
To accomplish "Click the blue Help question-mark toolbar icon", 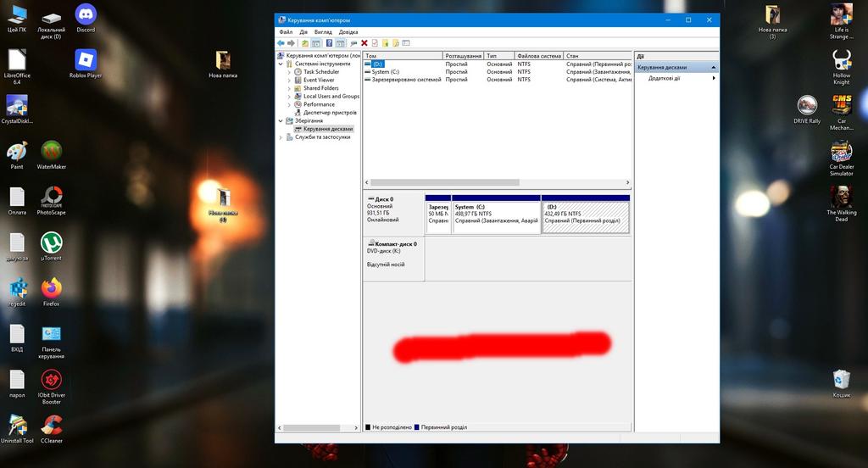I will [x=329, y=42].
